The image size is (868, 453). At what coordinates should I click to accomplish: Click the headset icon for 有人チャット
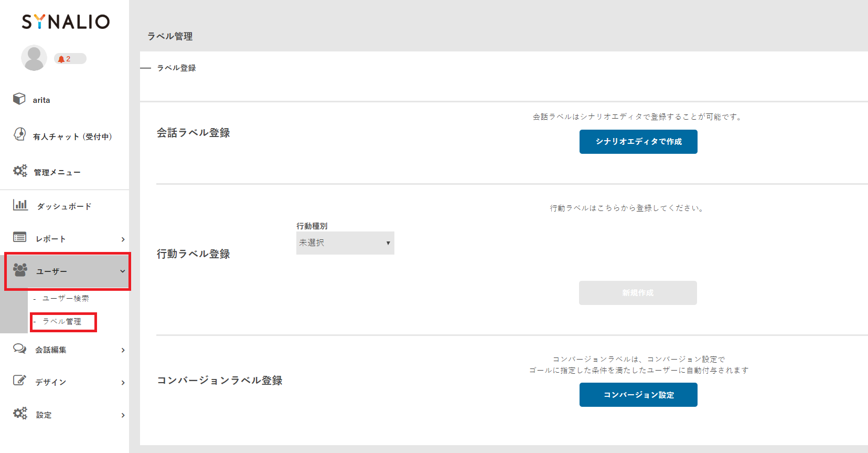click(x=19, y=134)
